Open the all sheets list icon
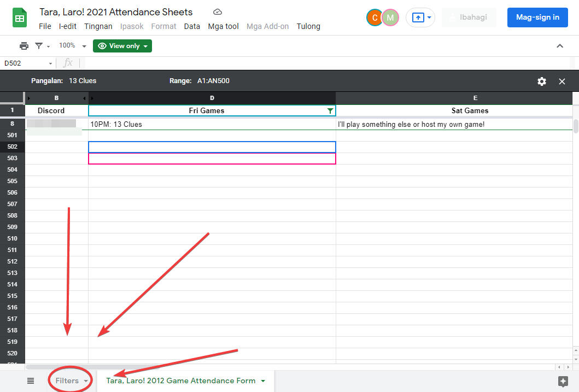Viewport: 579px width, 392px height. tap(31, 381)
